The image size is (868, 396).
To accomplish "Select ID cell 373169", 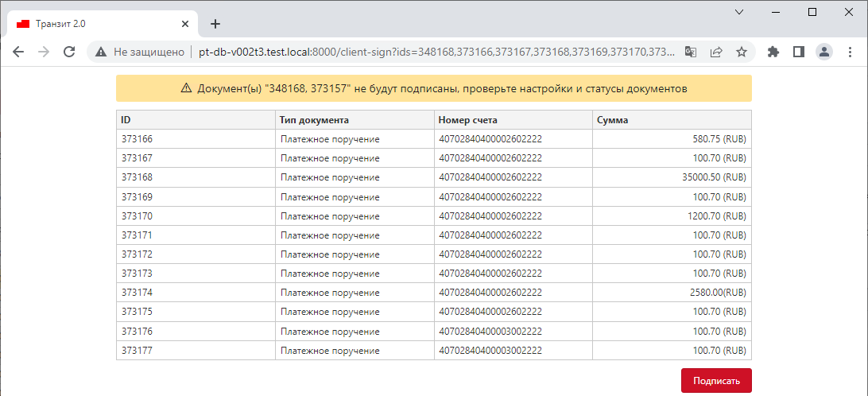I will [196, 196].
